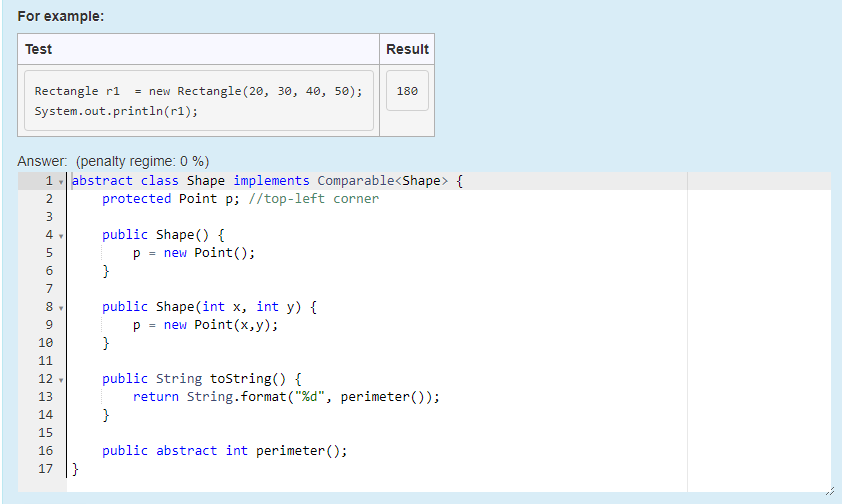Viewport: 842px width, 504px height.
Task: Click line number 7 in the gutter
Action: [49, 289]
